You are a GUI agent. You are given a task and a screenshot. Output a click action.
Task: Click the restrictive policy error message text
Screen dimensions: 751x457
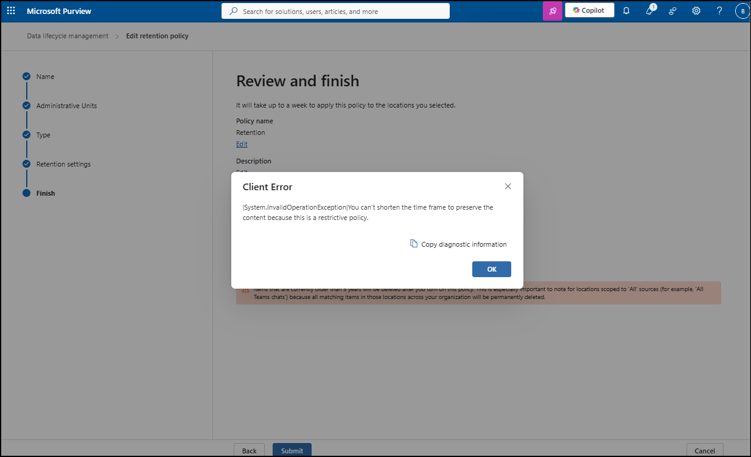point(367,212)
